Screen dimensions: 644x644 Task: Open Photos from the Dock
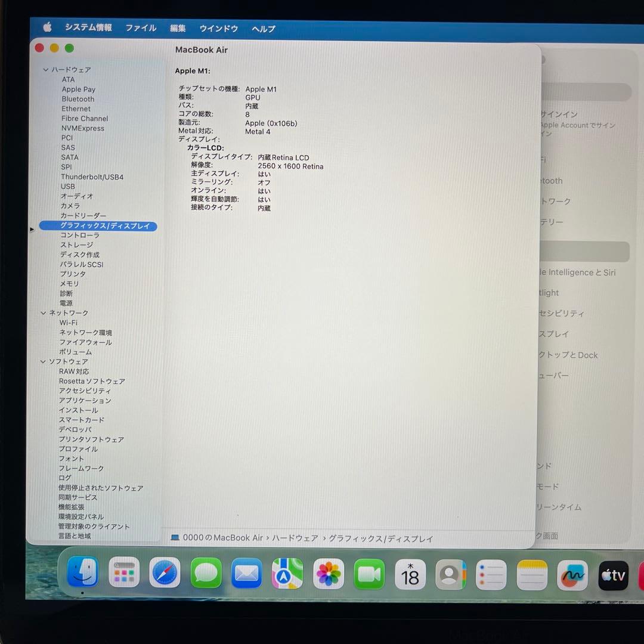click(x=328, y=574)
